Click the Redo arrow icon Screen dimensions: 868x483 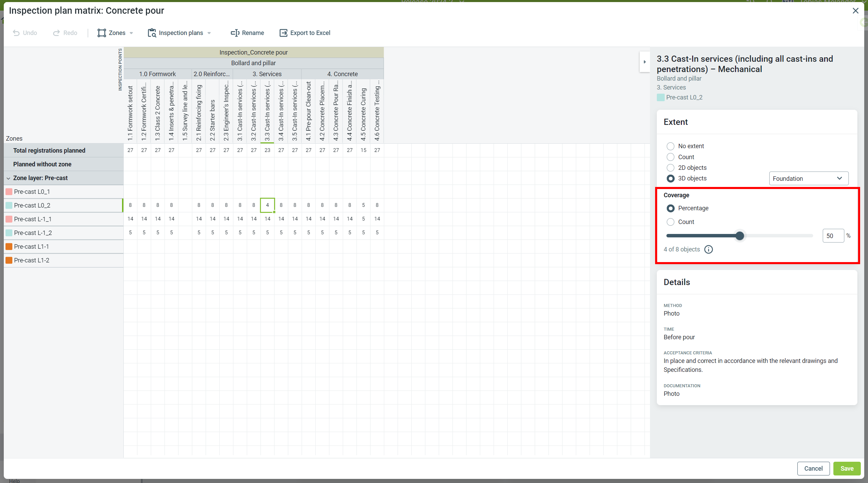pos(56,33)
